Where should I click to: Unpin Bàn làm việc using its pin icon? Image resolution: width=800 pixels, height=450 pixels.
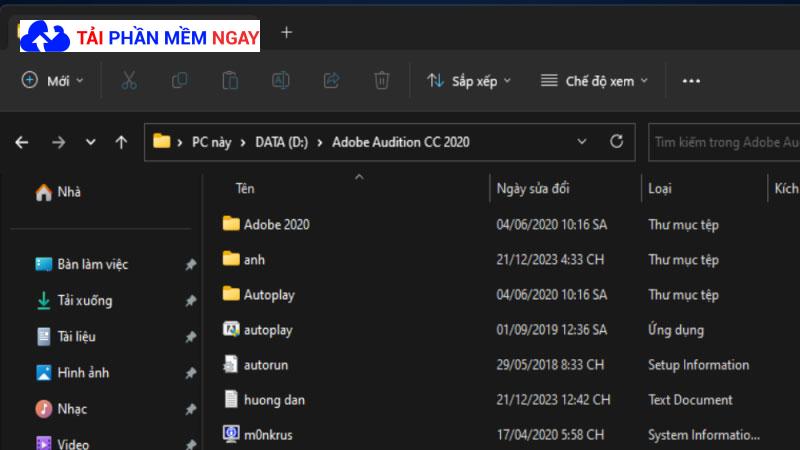tap(190, 264)
